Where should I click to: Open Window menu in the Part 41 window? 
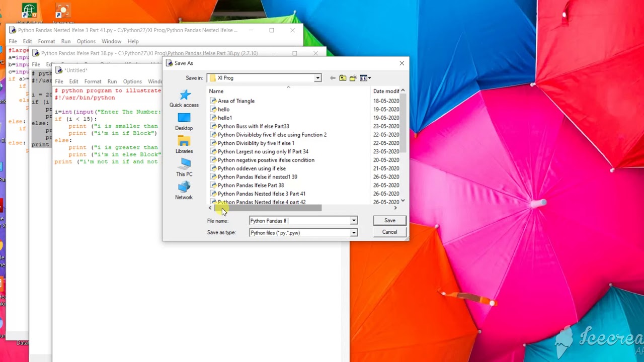(111, 41)
